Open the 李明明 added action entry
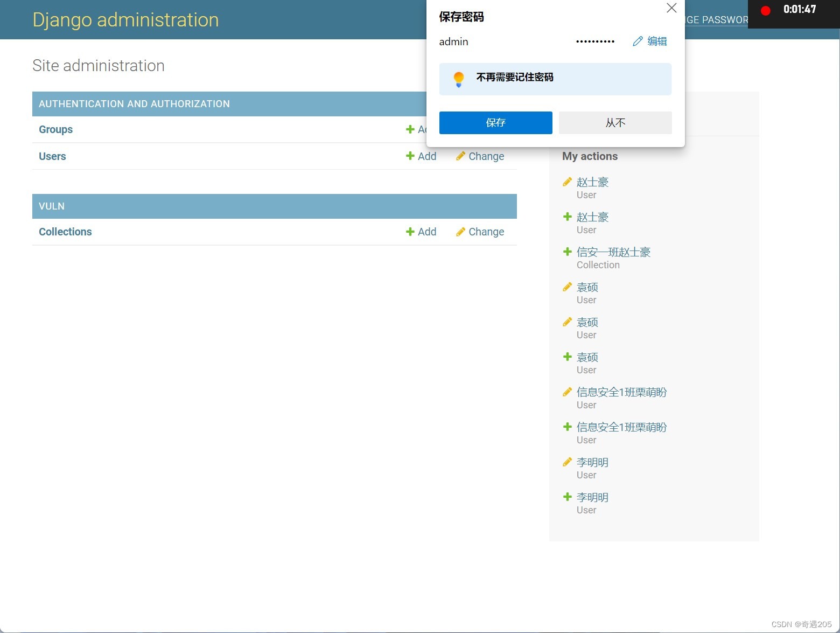The image size is (840, 633). [592, 497]
